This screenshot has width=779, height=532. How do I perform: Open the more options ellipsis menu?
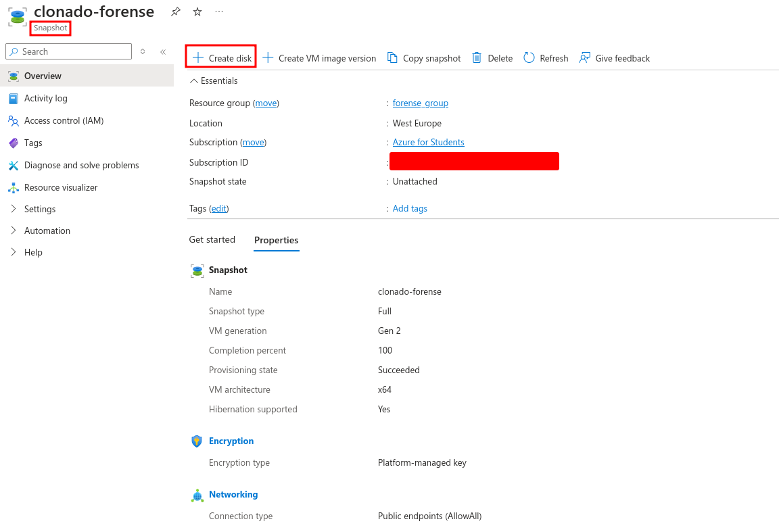219,11
